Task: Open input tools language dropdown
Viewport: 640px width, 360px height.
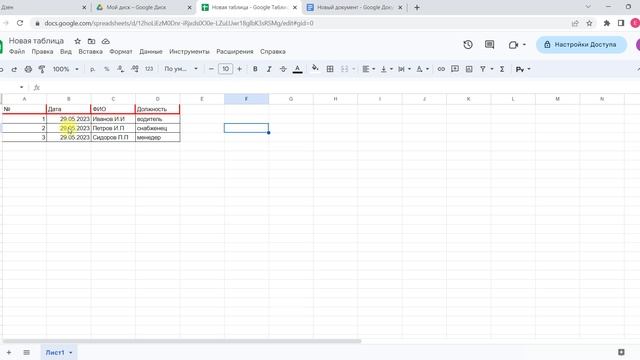Action: [523, 69]
